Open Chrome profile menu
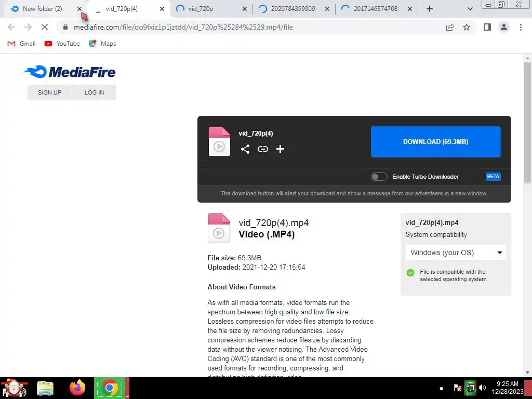This screenshot has width=532, height=399. click(x=504, y=27)
